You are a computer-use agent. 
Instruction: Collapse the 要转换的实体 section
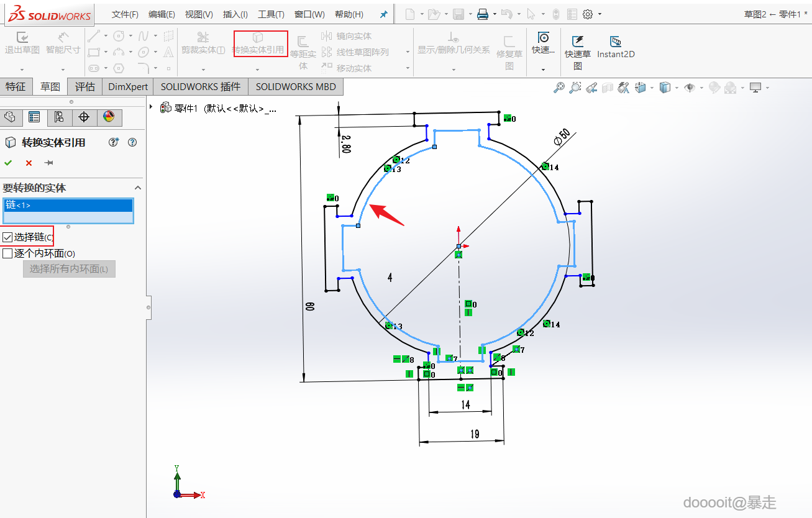pos(138,188)
